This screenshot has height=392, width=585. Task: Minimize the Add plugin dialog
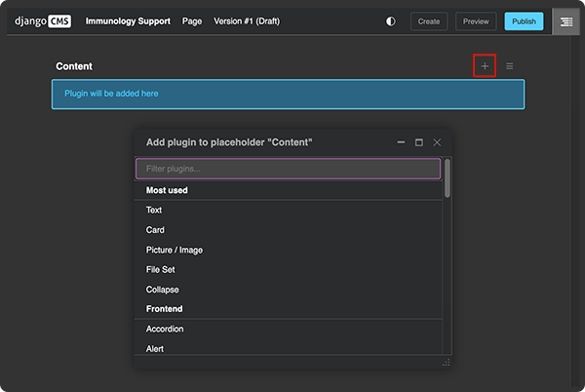401,142
